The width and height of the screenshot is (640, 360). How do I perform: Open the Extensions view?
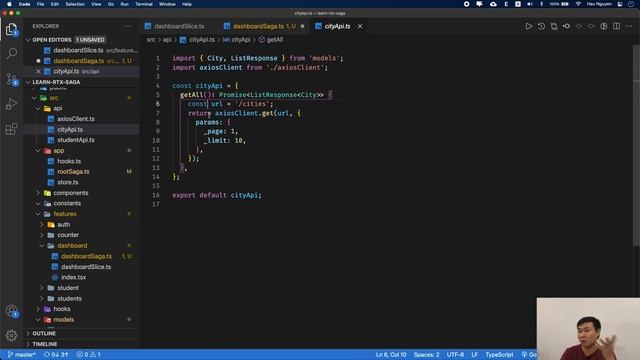click(x=11, y=129)
